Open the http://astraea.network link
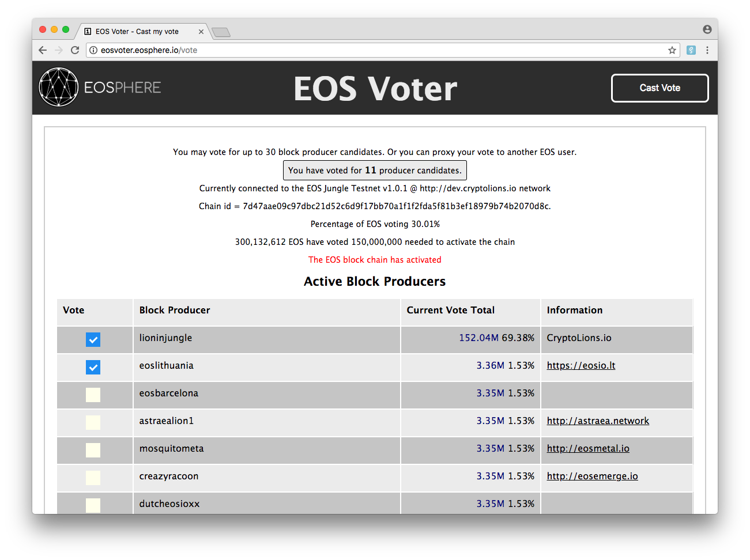 click(598, 421)
